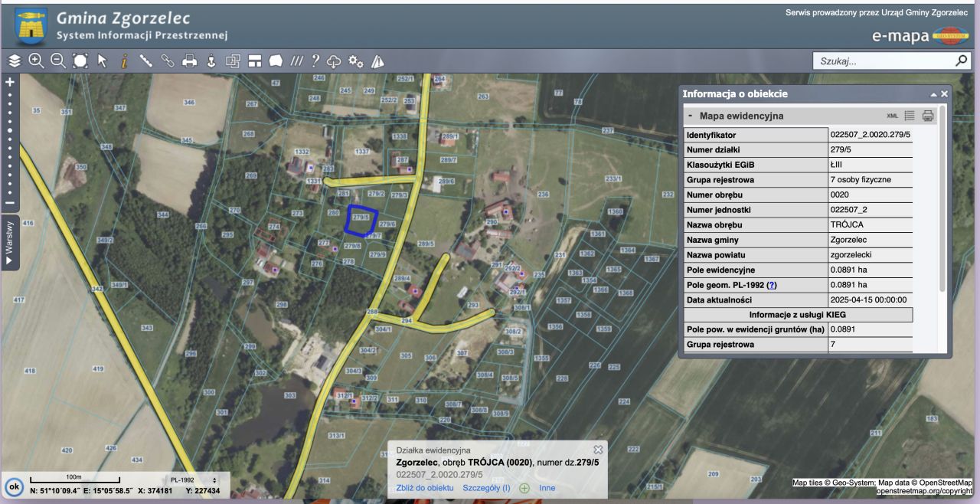Click the PL-1992 help question mark link

tap(772, 285)
